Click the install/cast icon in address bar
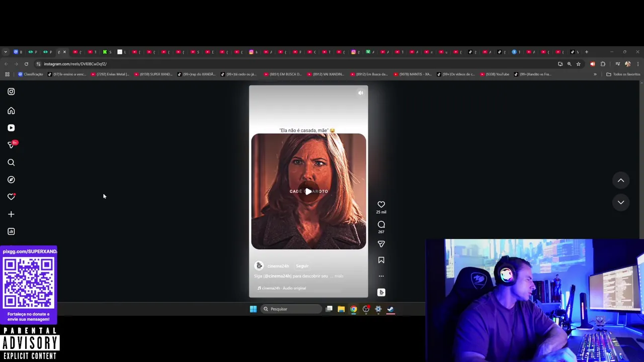The height and width of the screenshot is (362, 644). [x=560, y=64]
